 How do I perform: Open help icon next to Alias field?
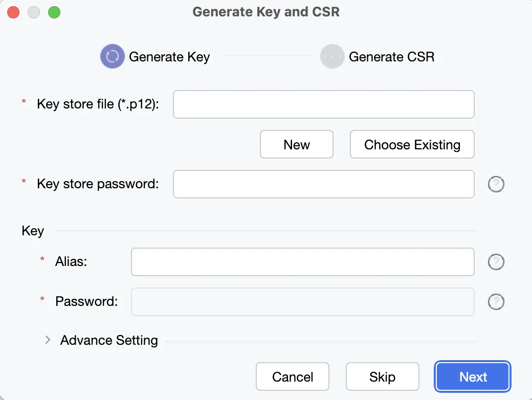pos(496,262)
